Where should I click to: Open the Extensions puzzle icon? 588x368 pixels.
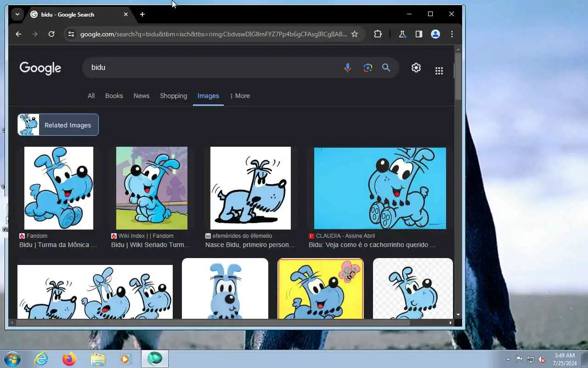378,34
